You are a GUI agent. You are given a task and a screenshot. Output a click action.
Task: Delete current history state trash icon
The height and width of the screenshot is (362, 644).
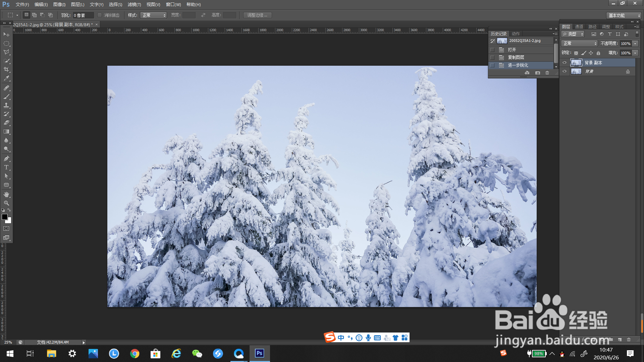click(x=547, y=73)
